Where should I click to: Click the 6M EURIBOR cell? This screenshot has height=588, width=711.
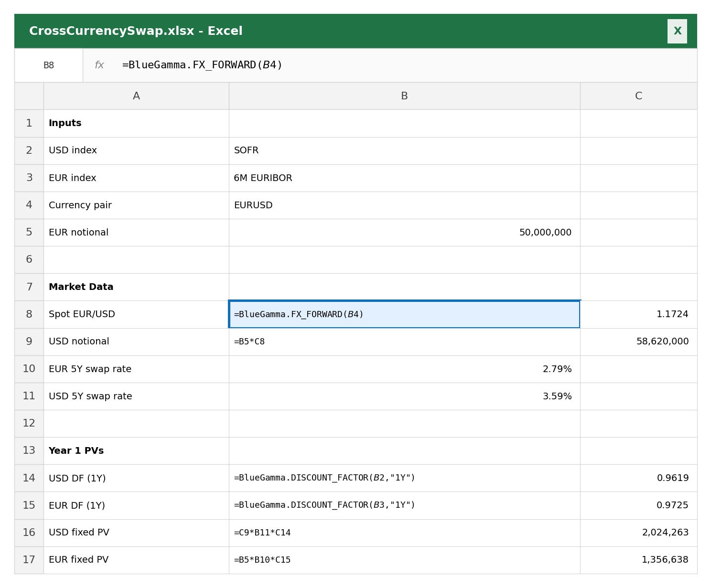pyautogui.click(x=404, y=178)
